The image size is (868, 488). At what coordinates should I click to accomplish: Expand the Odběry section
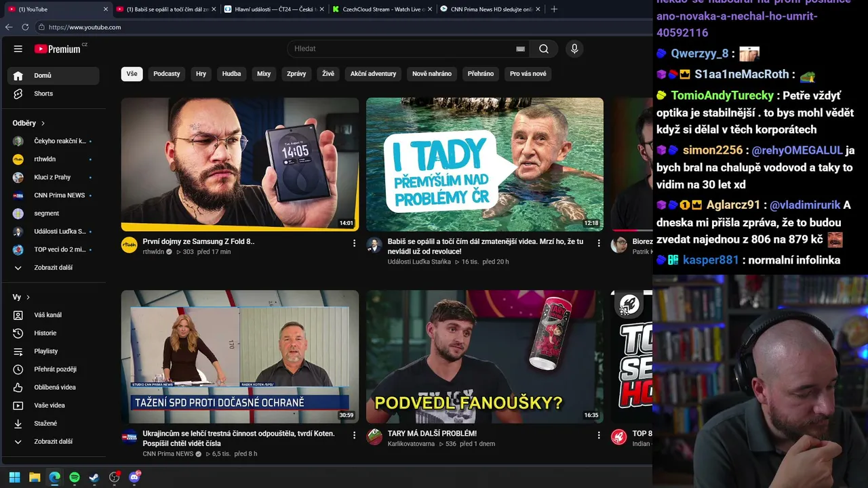coord(28,123)
